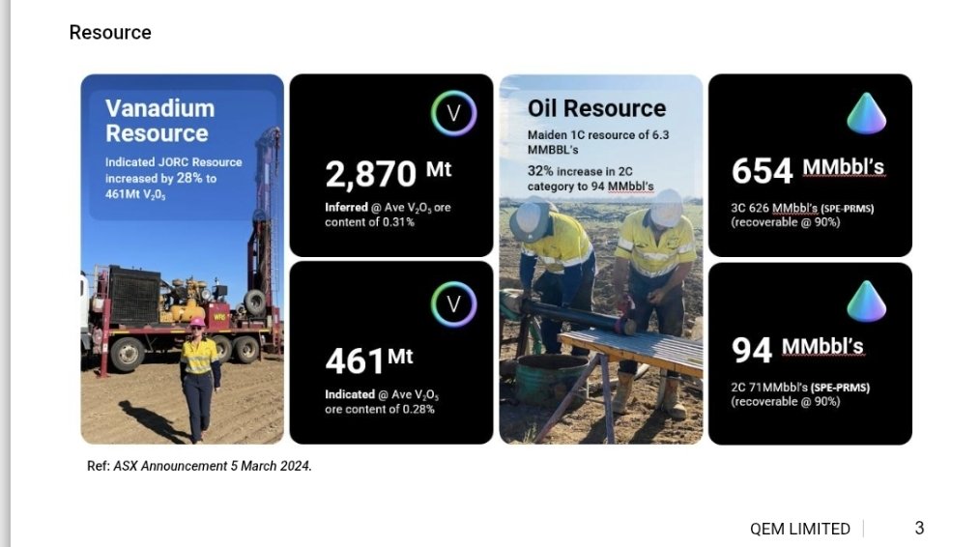Select the '94 MMbbl's' figure
Image resolution: width=980 pixels, height=547 pixels.
coord(797,349)
